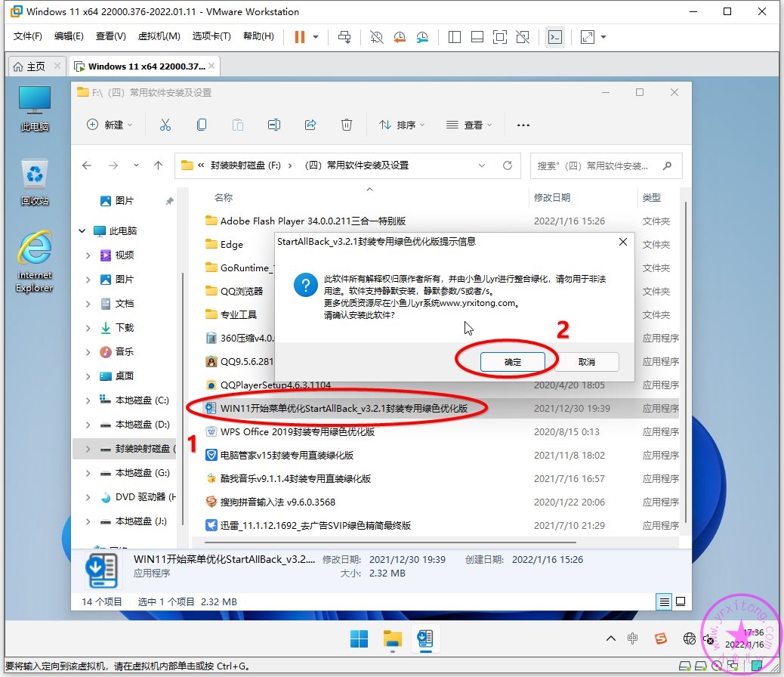Open the pause button dropdown arrow
The width and height of the screenshot is (784, 677).
316,37
